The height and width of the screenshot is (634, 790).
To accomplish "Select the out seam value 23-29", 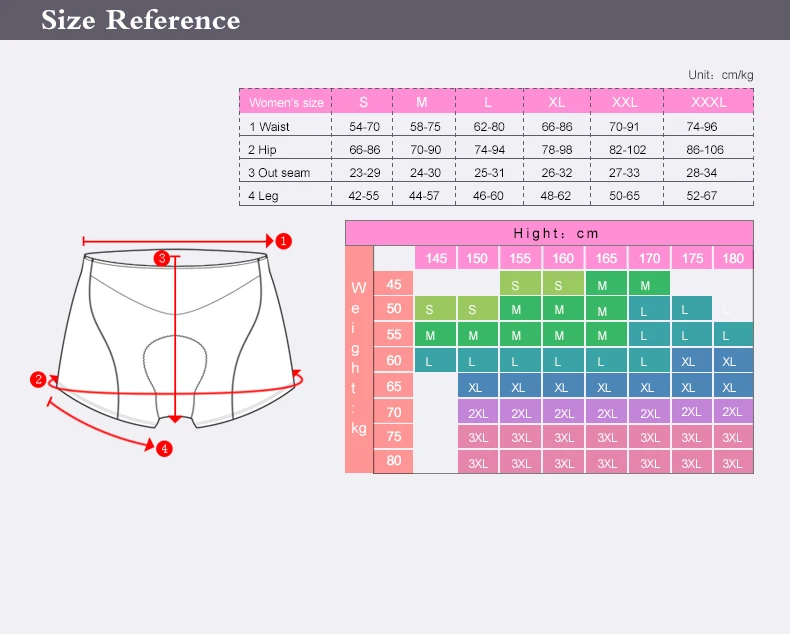I will click(365, 173).
